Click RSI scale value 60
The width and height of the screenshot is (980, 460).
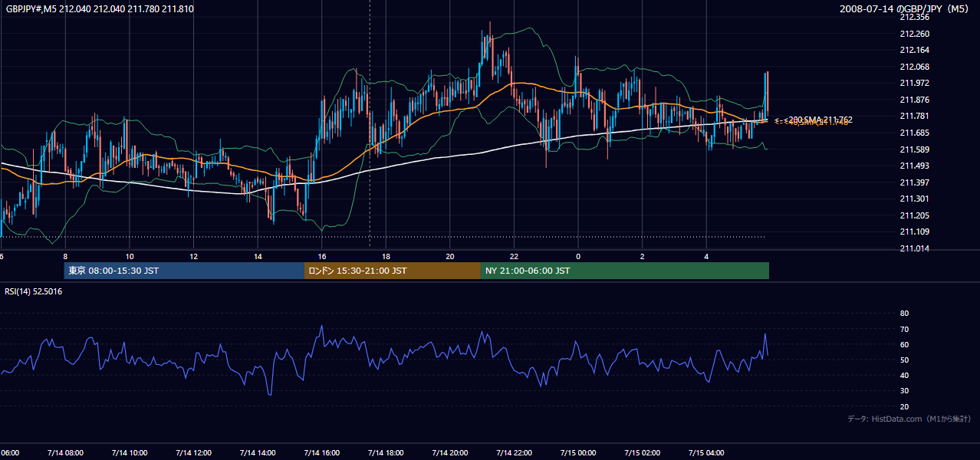point(904,344)
